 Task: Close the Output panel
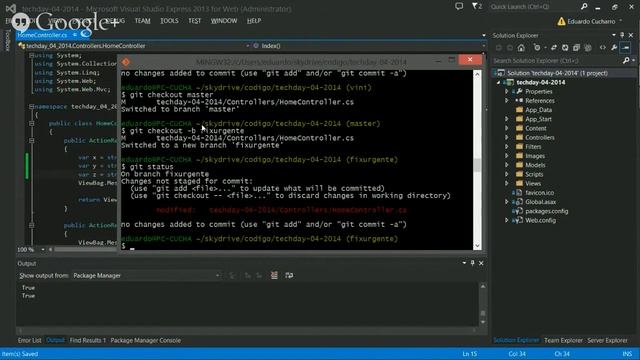coord(481,263)
